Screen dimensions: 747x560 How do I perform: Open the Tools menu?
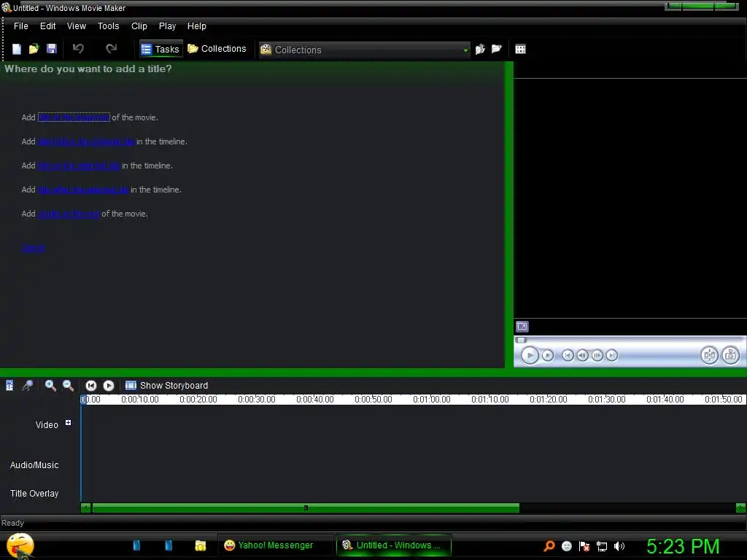click(x=108, y=26)
